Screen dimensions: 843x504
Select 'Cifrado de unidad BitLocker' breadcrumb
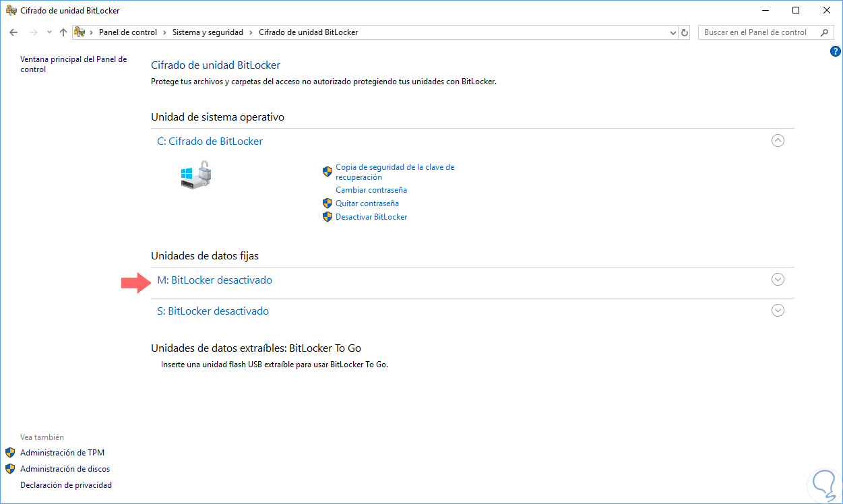pos(308,32)
